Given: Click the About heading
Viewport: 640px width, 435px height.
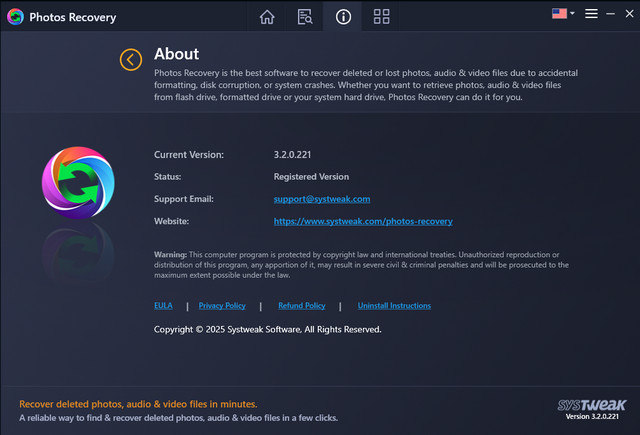Looking at the screenshot, I should (x=176, y=54).
